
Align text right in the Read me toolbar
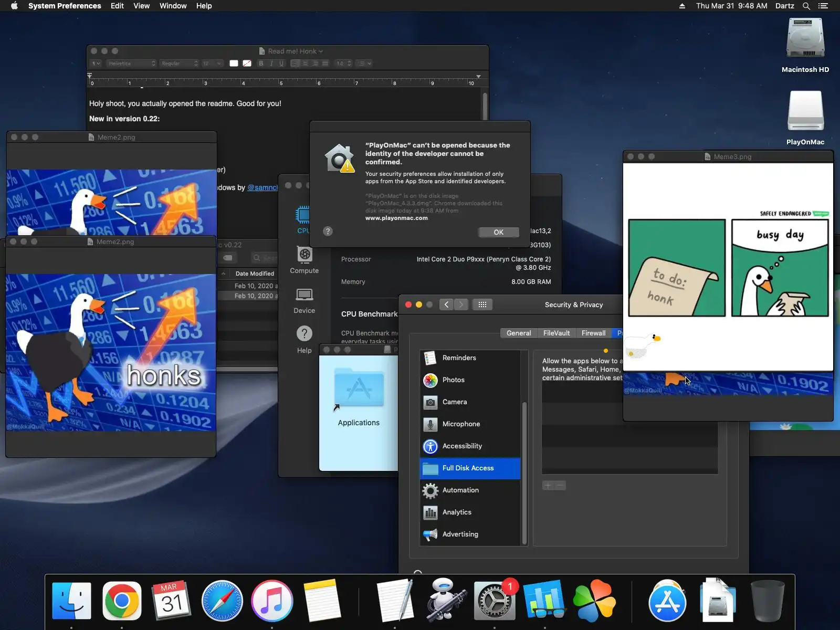(x=315, y=64)
